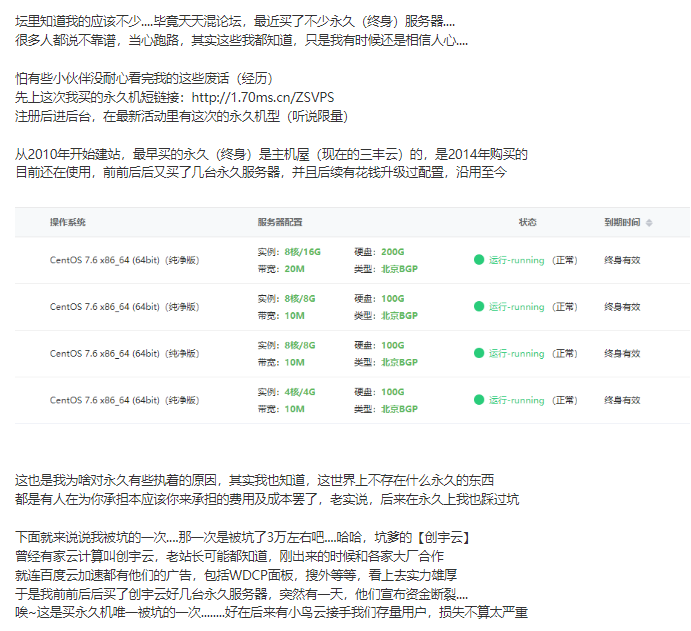Click the green status dot in first row
691x631 pixels.
[x=479, y=260]
